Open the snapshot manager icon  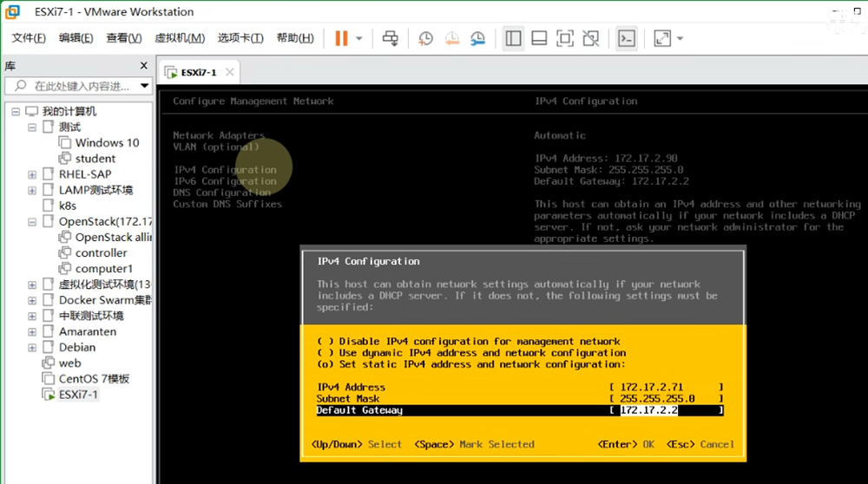[477, 38]
